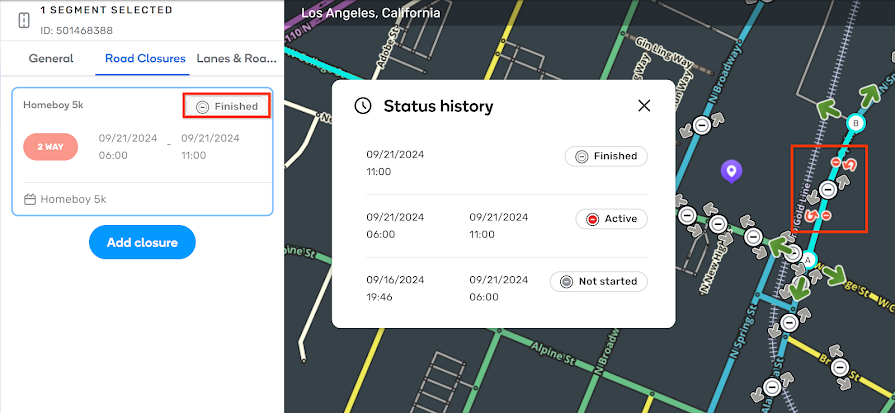
Task: Click the Finished status badge on closure card
Action: (226, 106)
